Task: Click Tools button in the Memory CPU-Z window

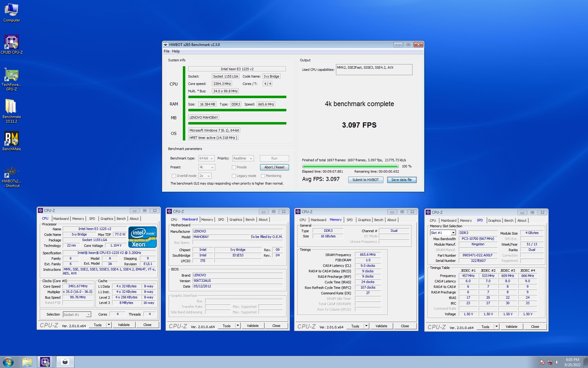Action: (x=355, y=326)
